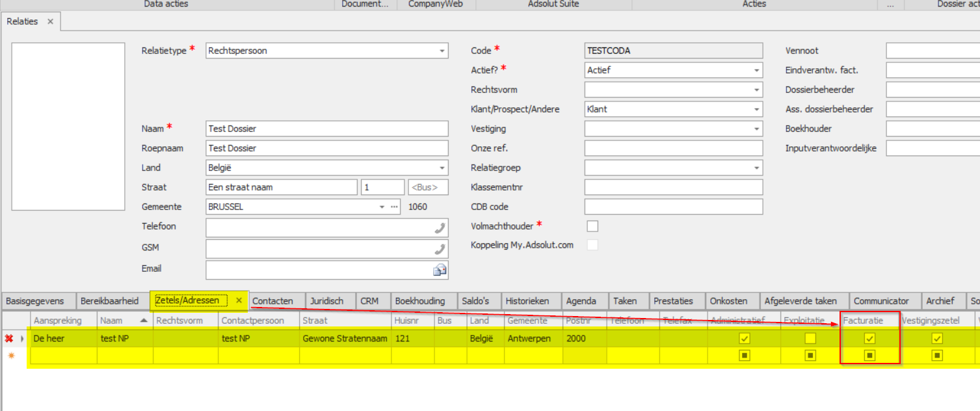Viewport: 980px width, 411px height.
Task: Click the mail icon in Email field
Action: tap(440, 269)
